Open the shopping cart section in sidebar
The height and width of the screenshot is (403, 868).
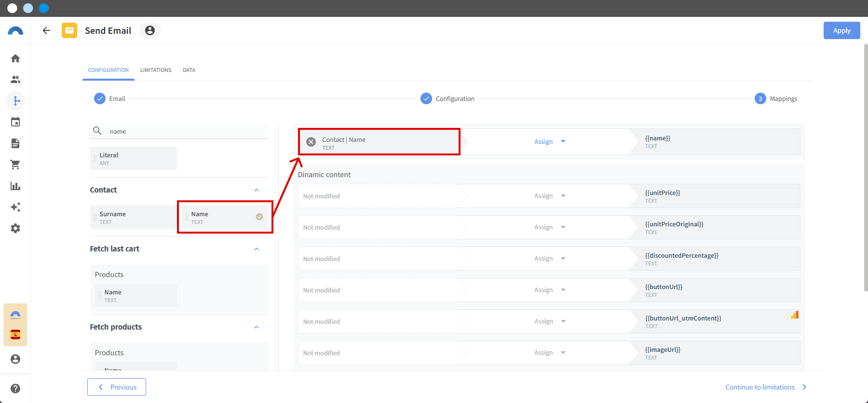[x=15, y=165]
